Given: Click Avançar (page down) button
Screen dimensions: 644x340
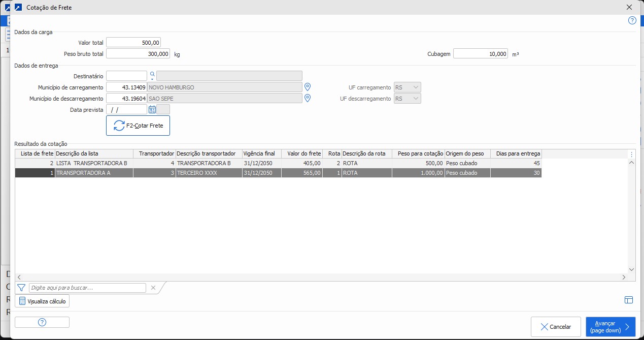Looking at the screenshot, I should (610, 327).
